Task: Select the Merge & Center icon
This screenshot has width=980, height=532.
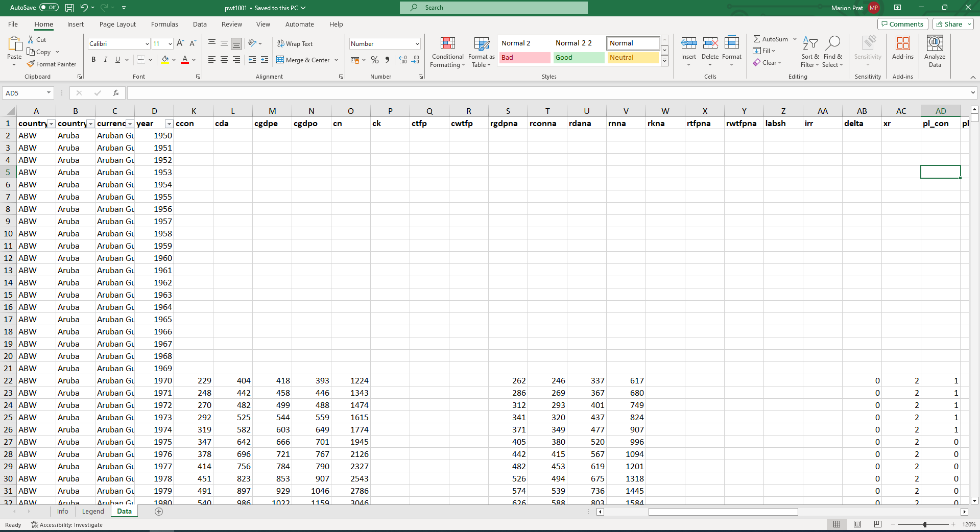Action: [x=281, y=60]
